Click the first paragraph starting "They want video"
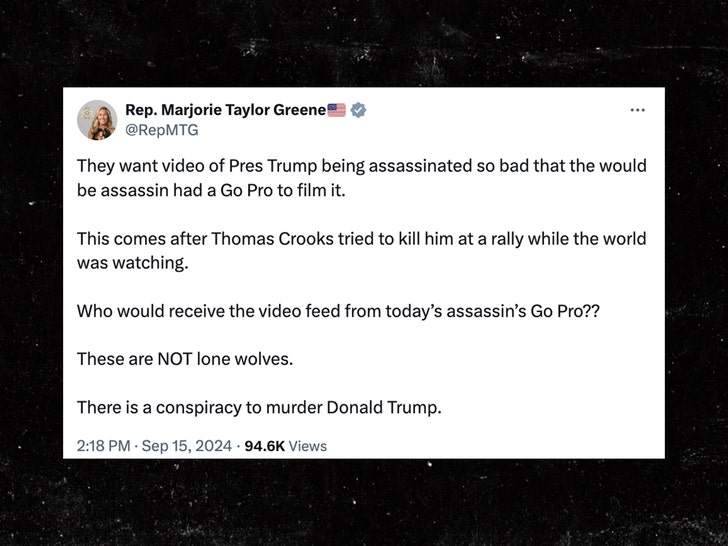 pyautogui.click(x=361, y=176)
